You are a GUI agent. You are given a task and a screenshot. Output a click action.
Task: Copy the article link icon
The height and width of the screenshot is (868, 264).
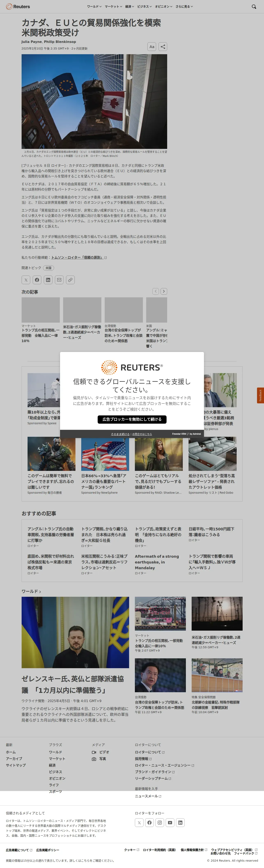pos(70,280)
